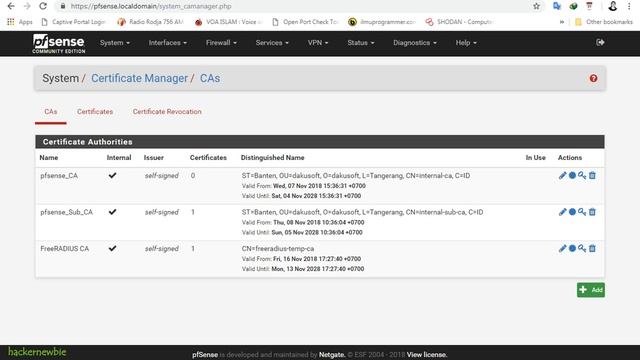Open Open Port Check Tool bookmark
640x360 pixels.
306,22
